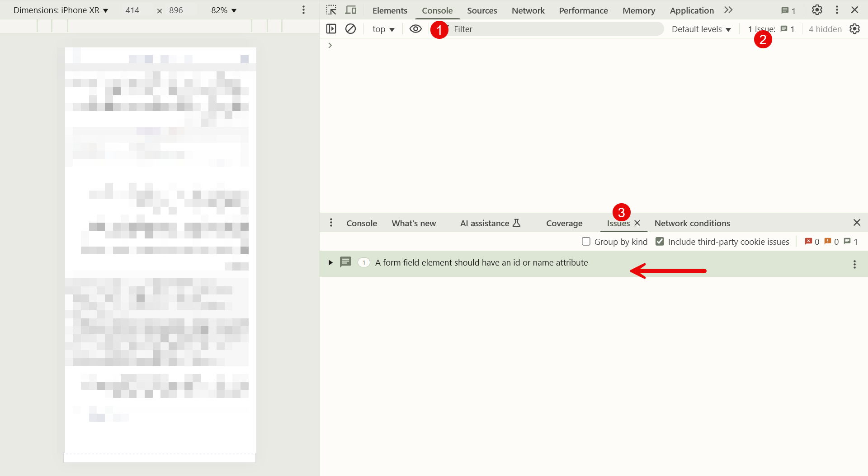Viewport: 868px width, 476px height.
Task: Click the 4 hidden messages label
Action: (x=825, y=29)
